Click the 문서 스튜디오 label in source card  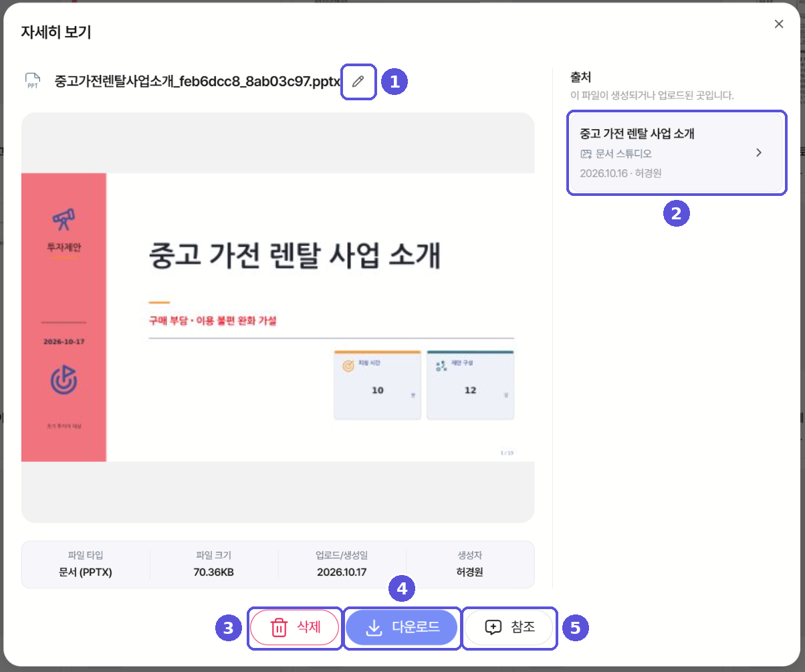pos(623,154)
